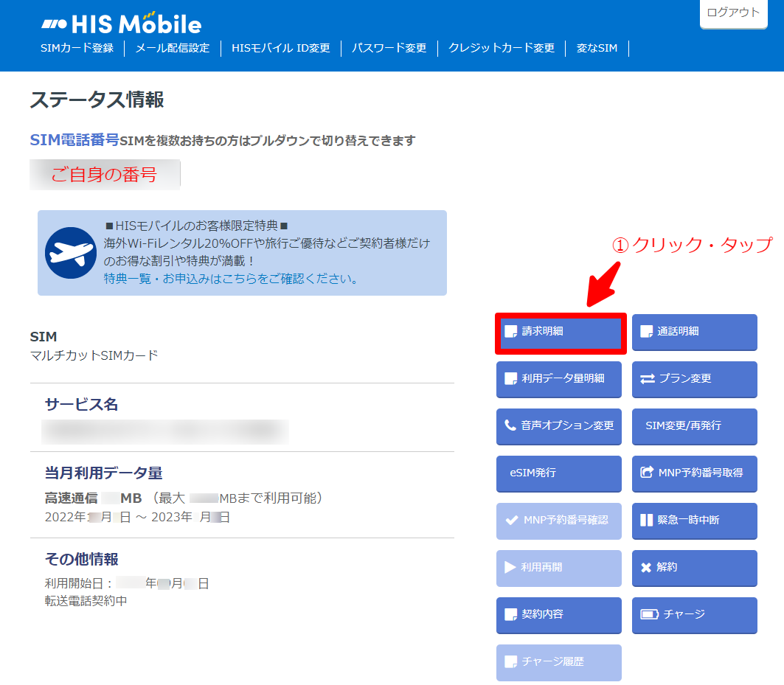This screenshot has width=784, height=685.
Task: Select HISモバイル ID変更 in navigation
Action: point(280,48)
